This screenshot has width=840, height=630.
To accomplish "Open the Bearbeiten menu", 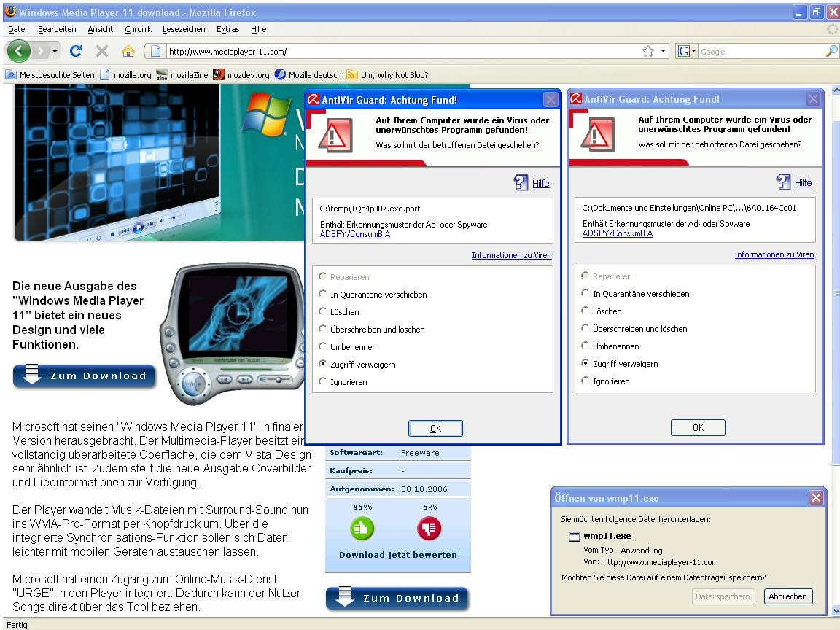I will 57,29.
